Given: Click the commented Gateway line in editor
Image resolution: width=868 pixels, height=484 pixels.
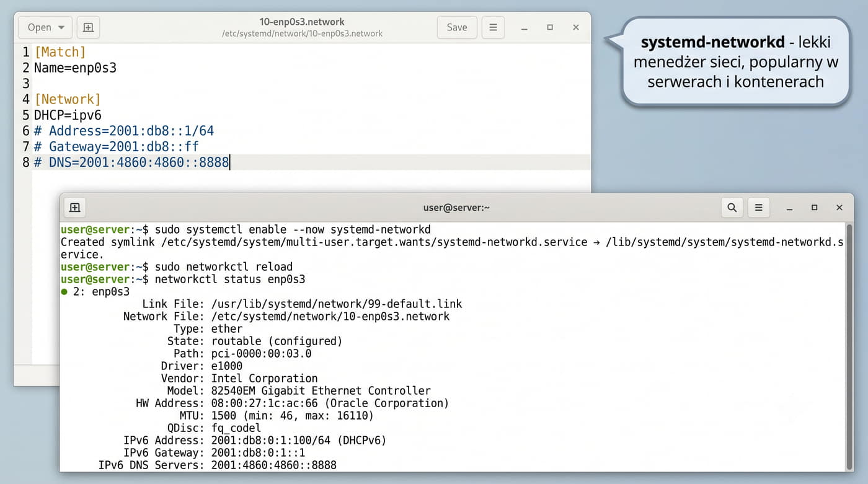Looking at the screenshot, I should (x=311, y=147).
